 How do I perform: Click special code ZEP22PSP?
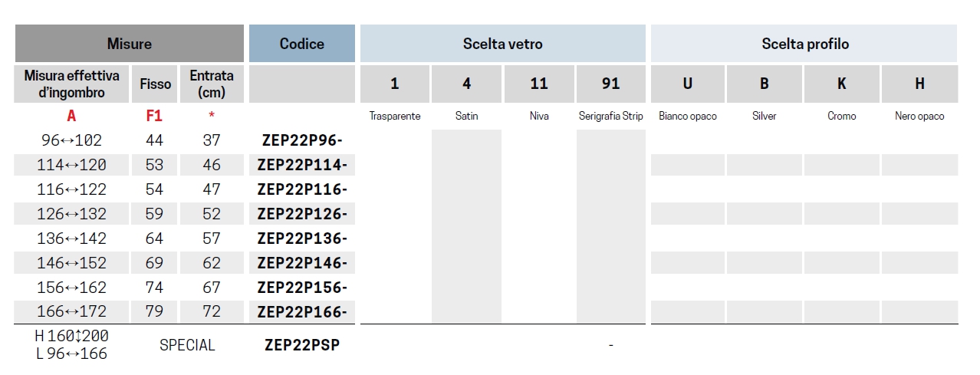pyautogui.click(x=302, y=345)
